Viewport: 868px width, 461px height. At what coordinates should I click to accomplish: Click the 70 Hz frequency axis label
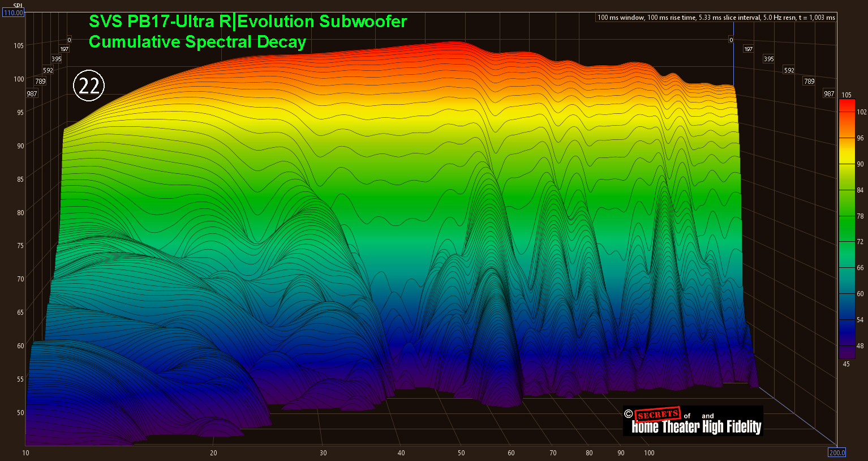[553, 453]
